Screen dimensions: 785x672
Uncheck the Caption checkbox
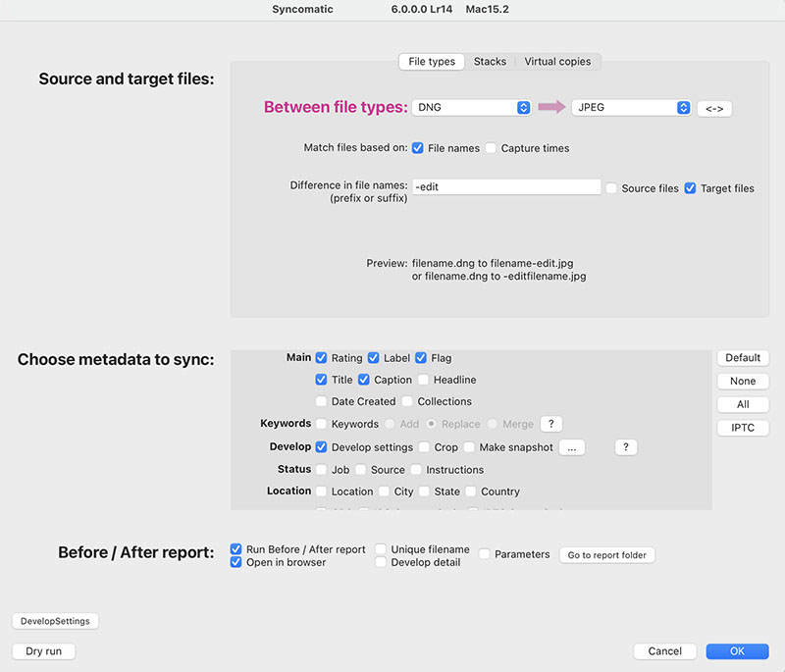364,380
